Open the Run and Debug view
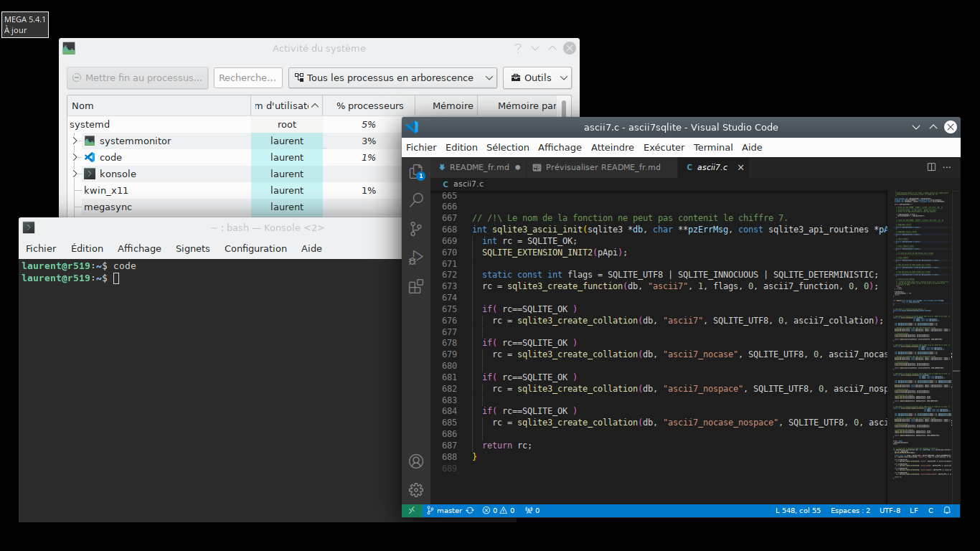The image size is (980, 551). click(x=415, y=258)
